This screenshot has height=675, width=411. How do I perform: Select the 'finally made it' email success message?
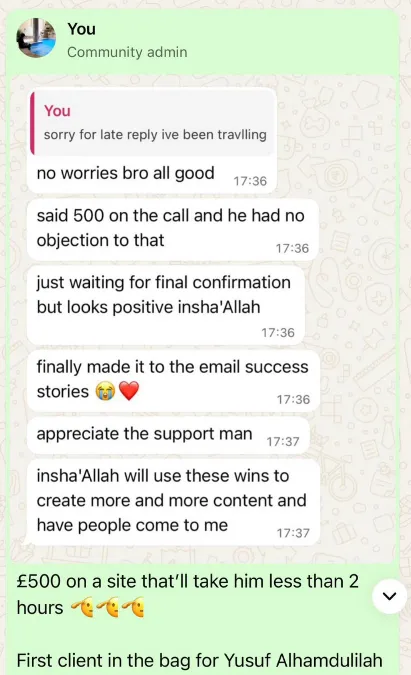point(173,381)
